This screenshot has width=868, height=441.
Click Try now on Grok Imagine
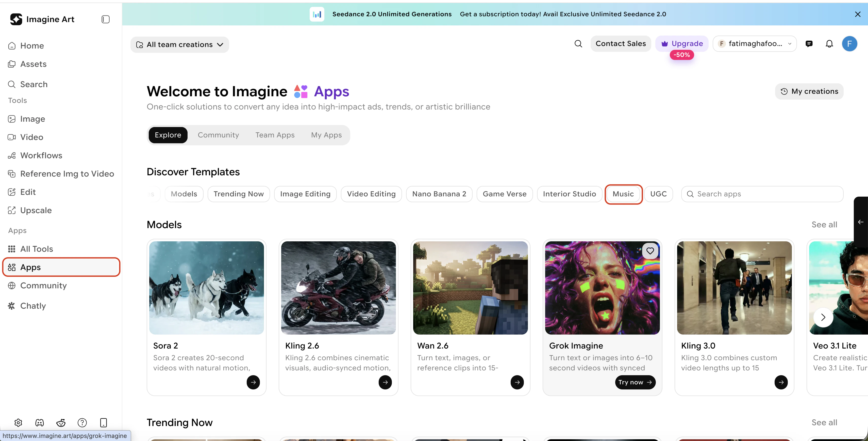point(635,382)
